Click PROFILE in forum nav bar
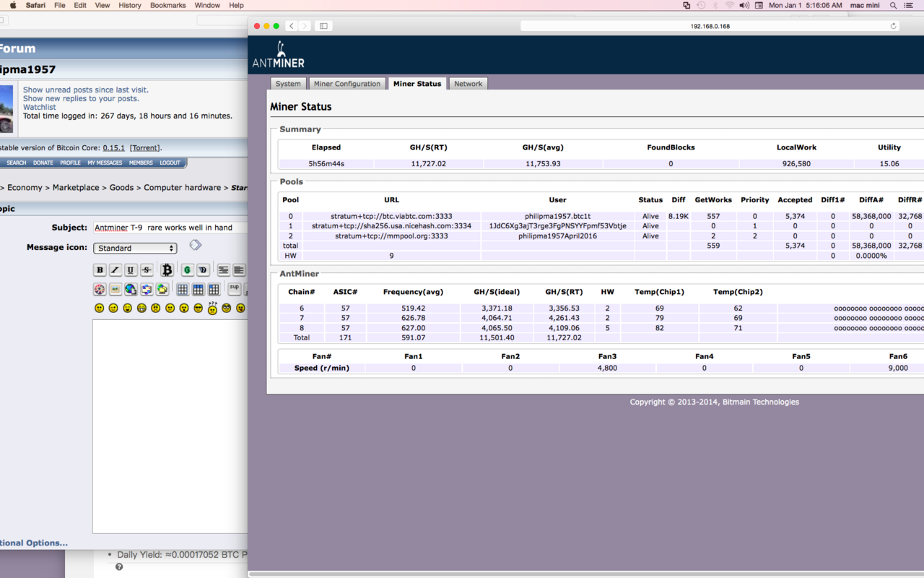The height and width of the screenshot is (578, 924). point(70,163)
